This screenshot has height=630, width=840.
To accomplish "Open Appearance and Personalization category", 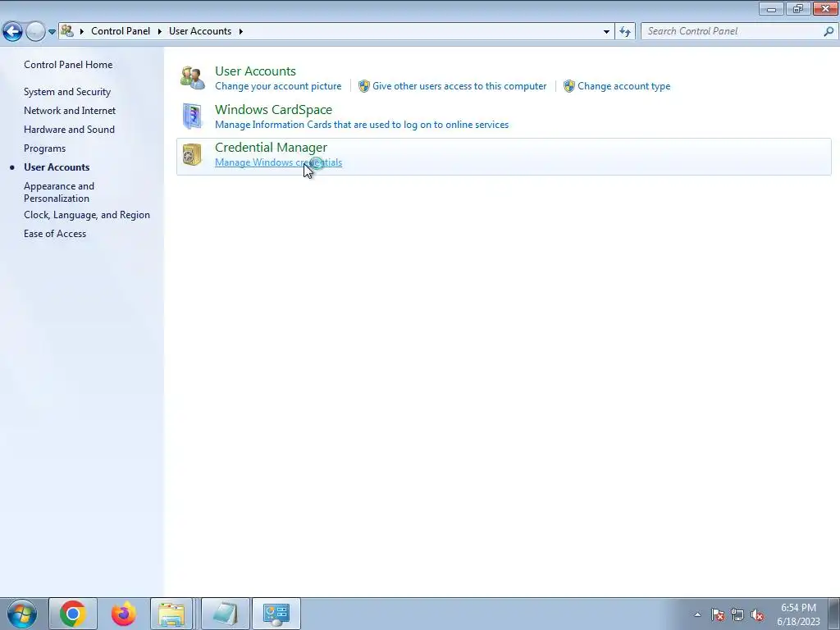I will click(x=59, y=192).
